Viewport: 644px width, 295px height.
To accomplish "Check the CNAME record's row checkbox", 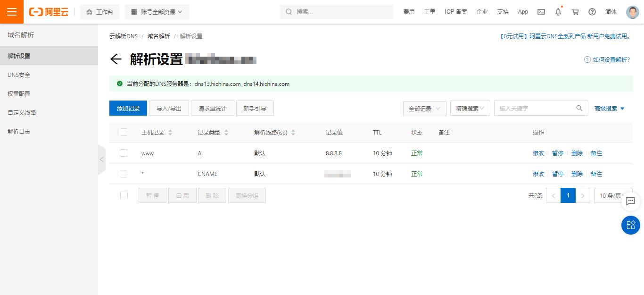I will coord(124,174).
